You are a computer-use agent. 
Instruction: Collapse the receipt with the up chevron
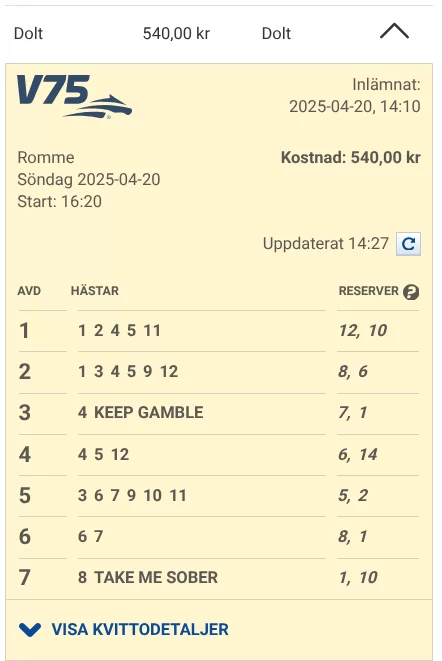click(394, 32)
